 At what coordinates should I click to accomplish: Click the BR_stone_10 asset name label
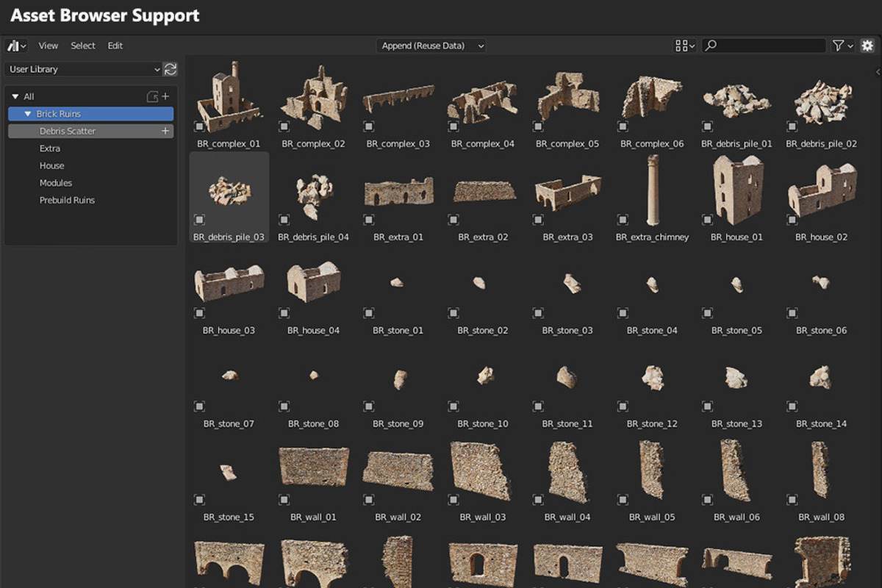click(x=483, y=424)
